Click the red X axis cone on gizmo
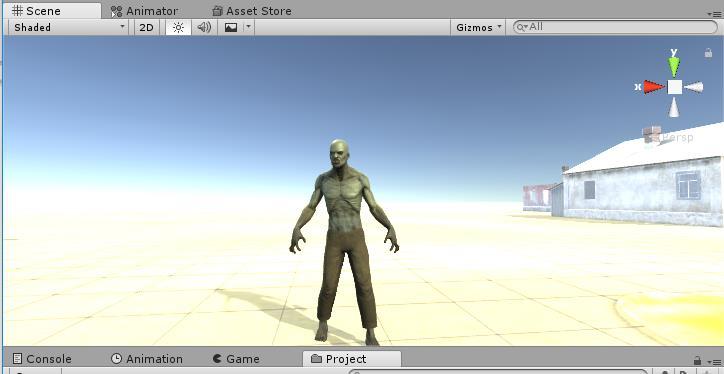This screenshot has width=724, height=374. point(654,86)
